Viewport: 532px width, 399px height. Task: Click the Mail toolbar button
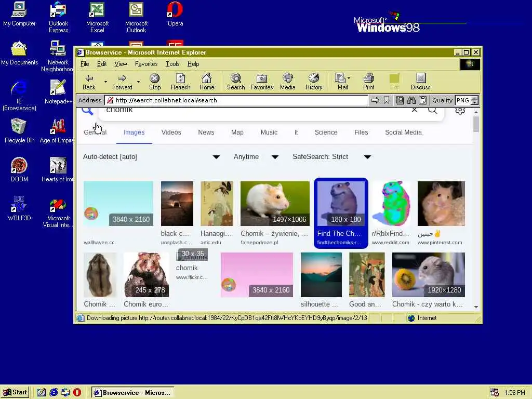341,82
